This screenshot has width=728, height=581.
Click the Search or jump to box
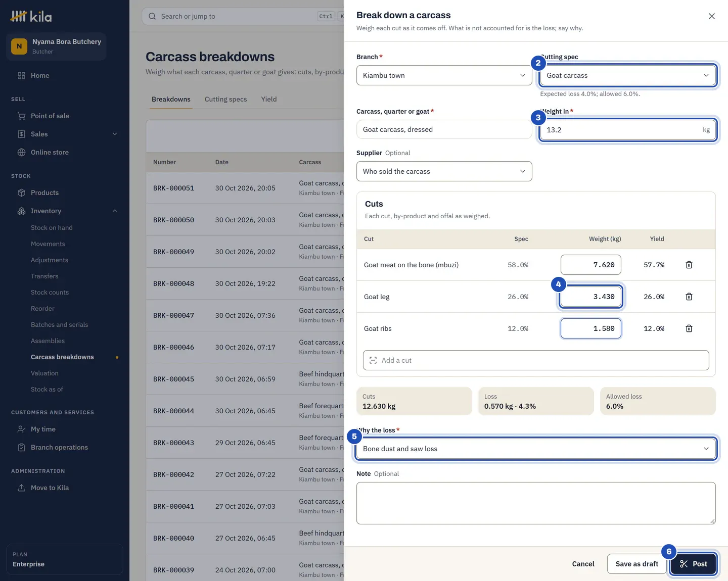(243, 16)
